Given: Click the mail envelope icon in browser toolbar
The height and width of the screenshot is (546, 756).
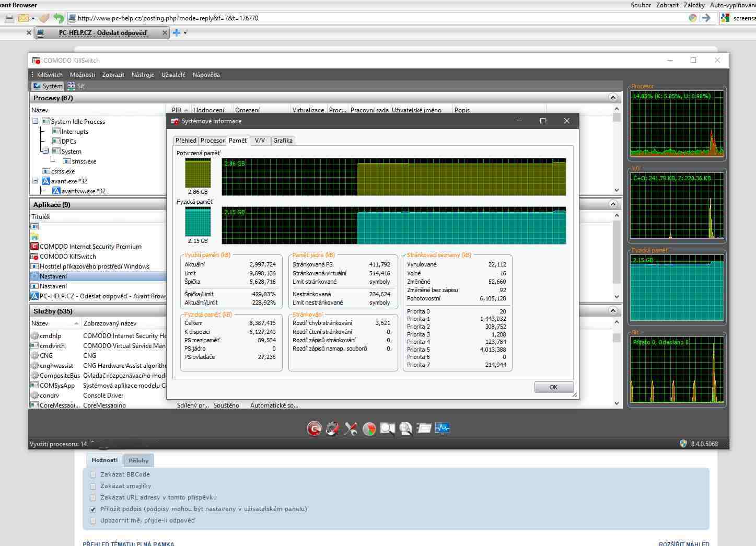Looking at the screenshot, I should click(24, 18).
